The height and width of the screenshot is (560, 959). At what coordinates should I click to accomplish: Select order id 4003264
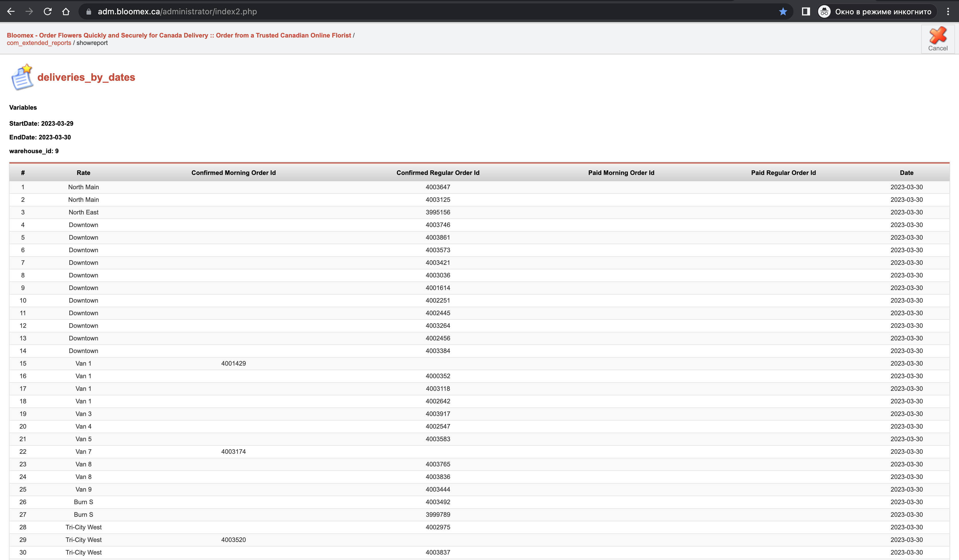point(438,326)
